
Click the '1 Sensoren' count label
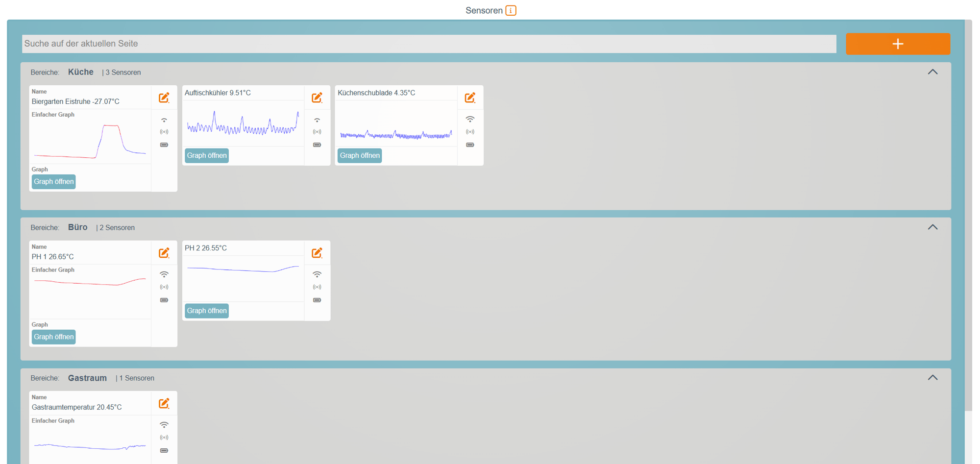[x=137, y=378]
